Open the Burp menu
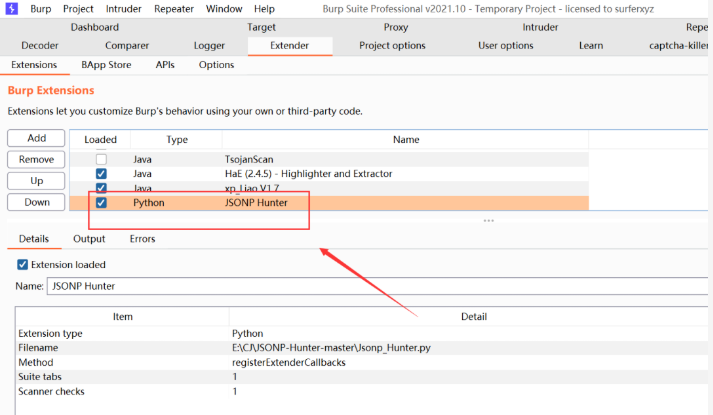This screenshot has height=415, width=713. point(40,9)
